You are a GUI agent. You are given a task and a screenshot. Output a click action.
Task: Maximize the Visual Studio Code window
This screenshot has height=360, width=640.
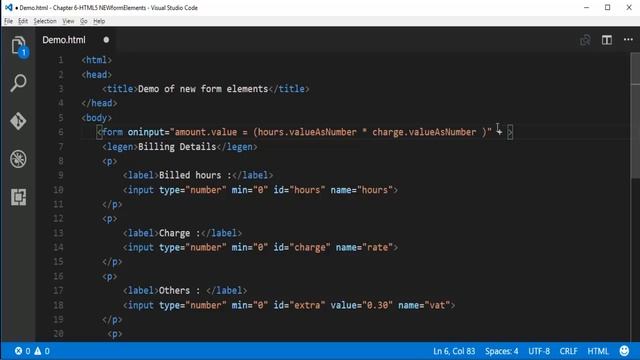[607, 8]
